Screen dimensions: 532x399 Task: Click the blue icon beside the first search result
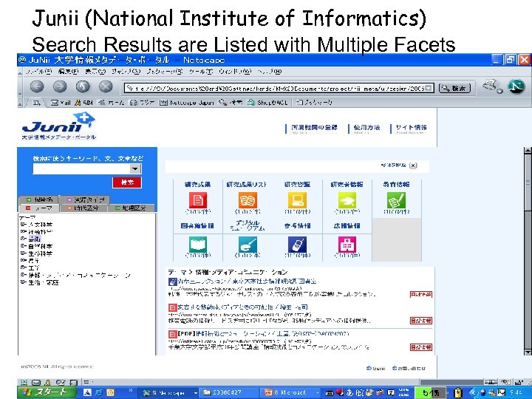tap(172, 282)
